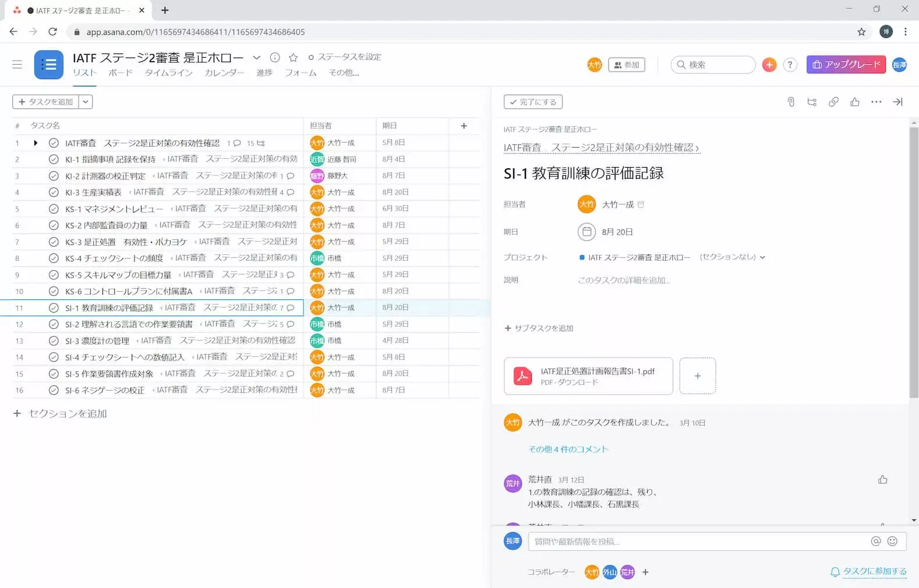This screenshot has width=919, height=588.
Task: Expand the IATF審査 parent task row
Action: pos(36,143)
